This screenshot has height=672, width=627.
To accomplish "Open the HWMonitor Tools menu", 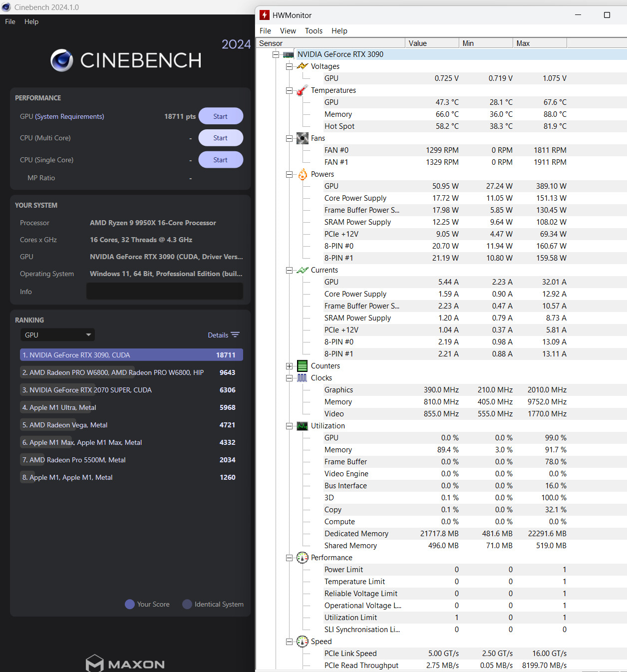I will 314,31.
